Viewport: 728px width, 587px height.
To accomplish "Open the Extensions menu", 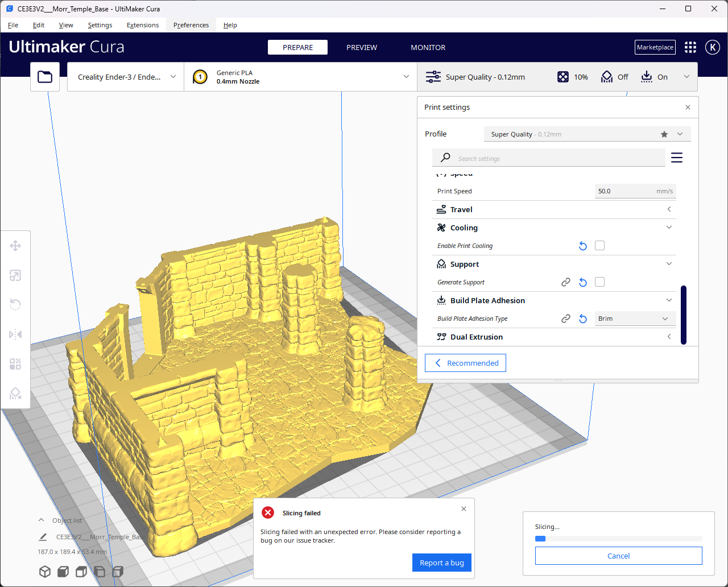I will point(143,25).
